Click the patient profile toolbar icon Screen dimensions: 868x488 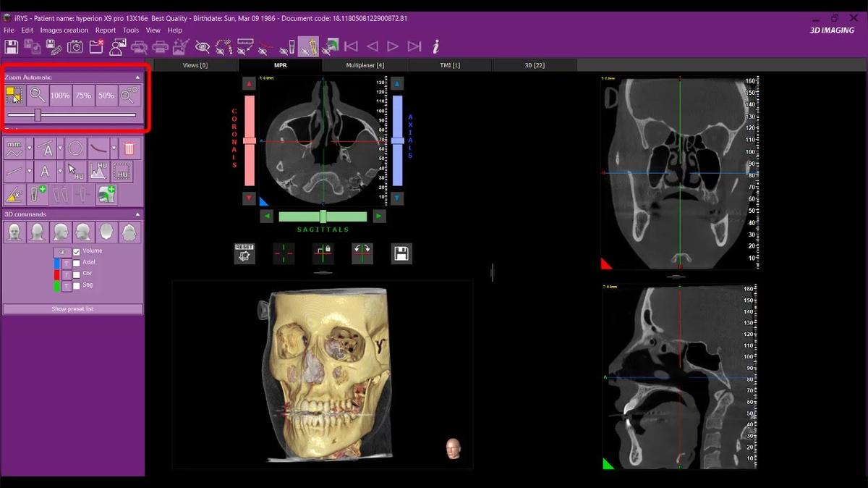tap(117, 47)
